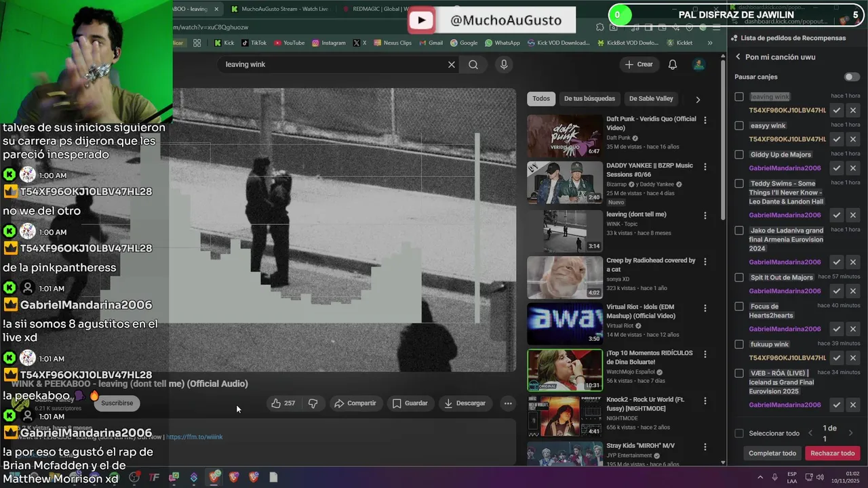Click the 'leaving wink' search field
The image size is (868, 488).
coord(332,64)
